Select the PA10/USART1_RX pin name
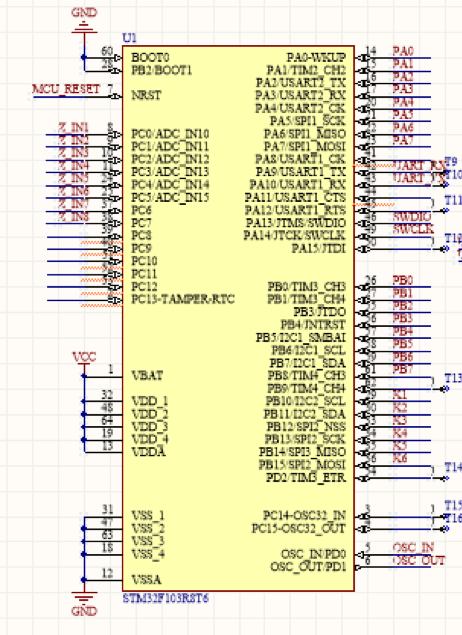The image size is (462, 635). click(298, 185)
